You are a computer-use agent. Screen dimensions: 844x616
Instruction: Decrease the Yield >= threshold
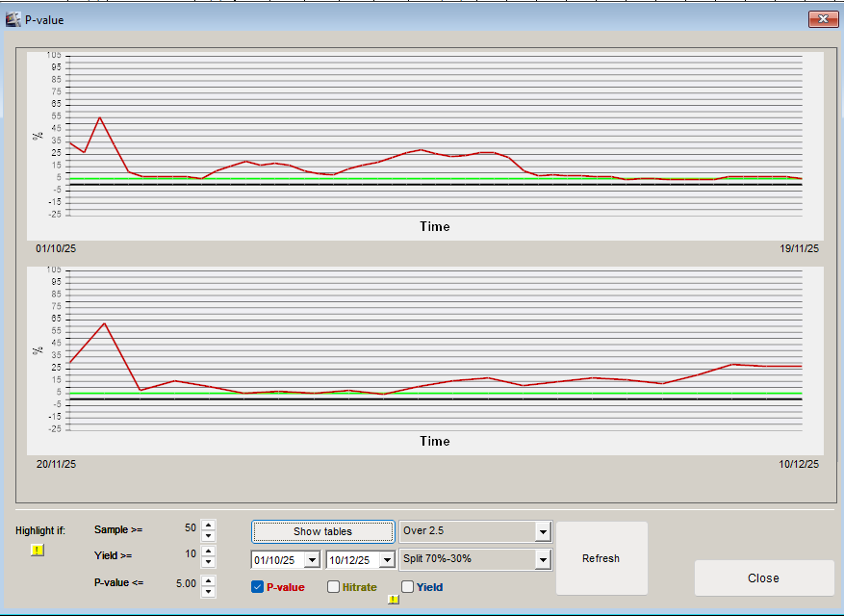tap(208, 562)
